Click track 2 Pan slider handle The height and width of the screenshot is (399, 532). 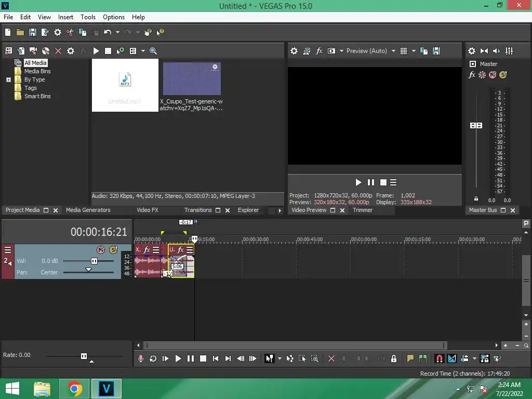coord(88,270)
